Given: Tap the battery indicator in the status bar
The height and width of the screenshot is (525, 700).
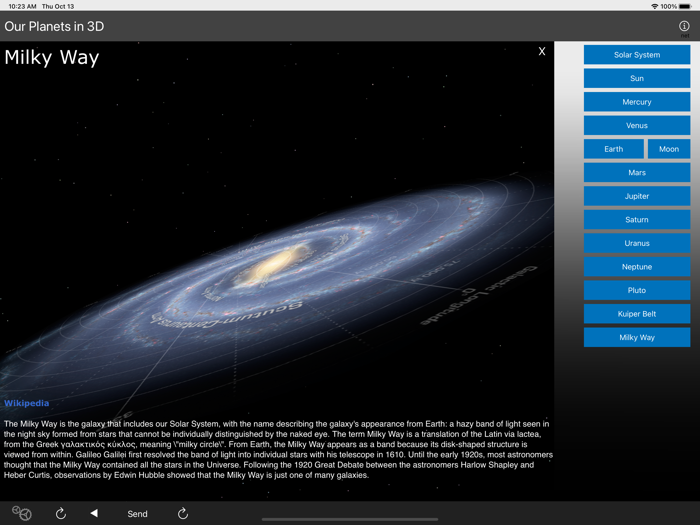Looking at the screenshot, I should 684,6.
